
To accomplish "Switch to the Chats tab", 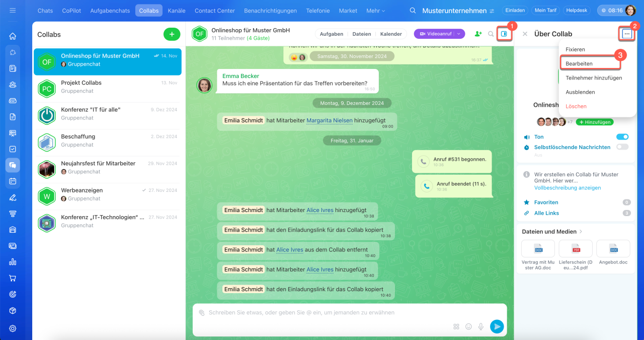I will tap(45, 11).
